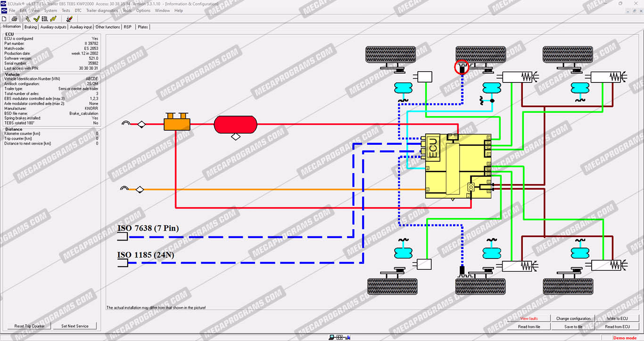Click the Read from file button
Screen dimensions: 644x341
(x=529, y=326)
